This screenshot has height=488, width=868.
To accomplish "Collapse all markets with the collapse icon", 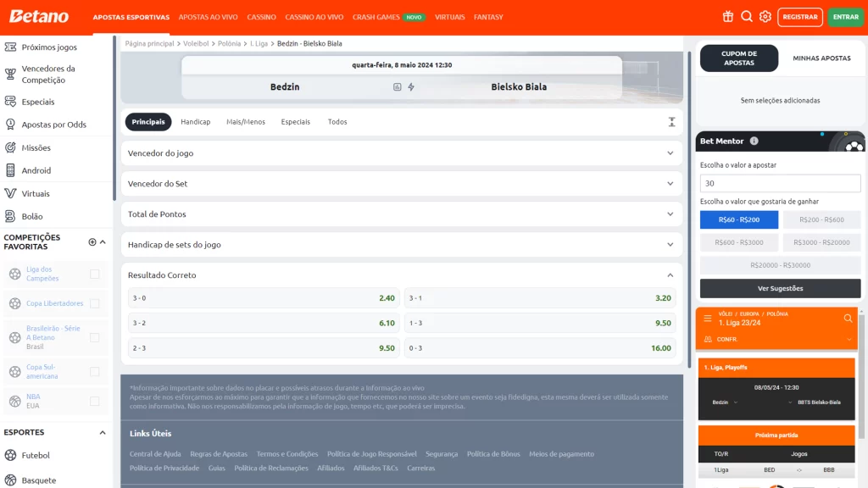I will 671,122.
